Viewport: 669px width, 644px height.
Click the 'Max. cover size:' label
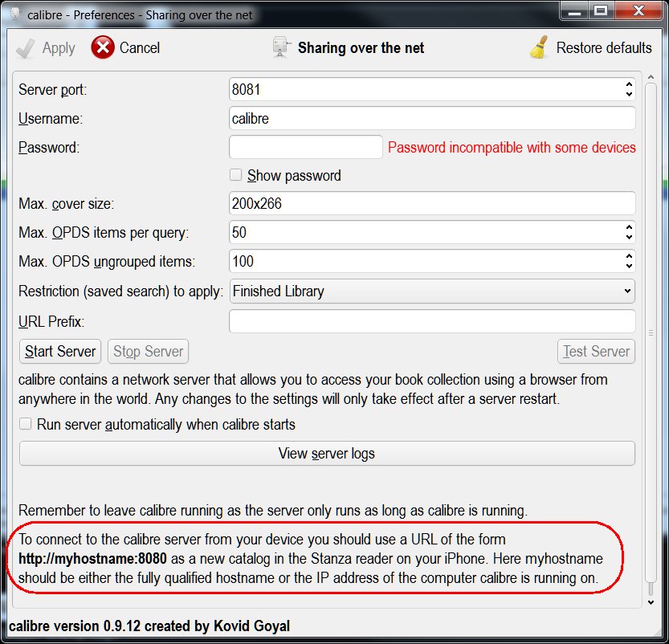click(66, 204)
